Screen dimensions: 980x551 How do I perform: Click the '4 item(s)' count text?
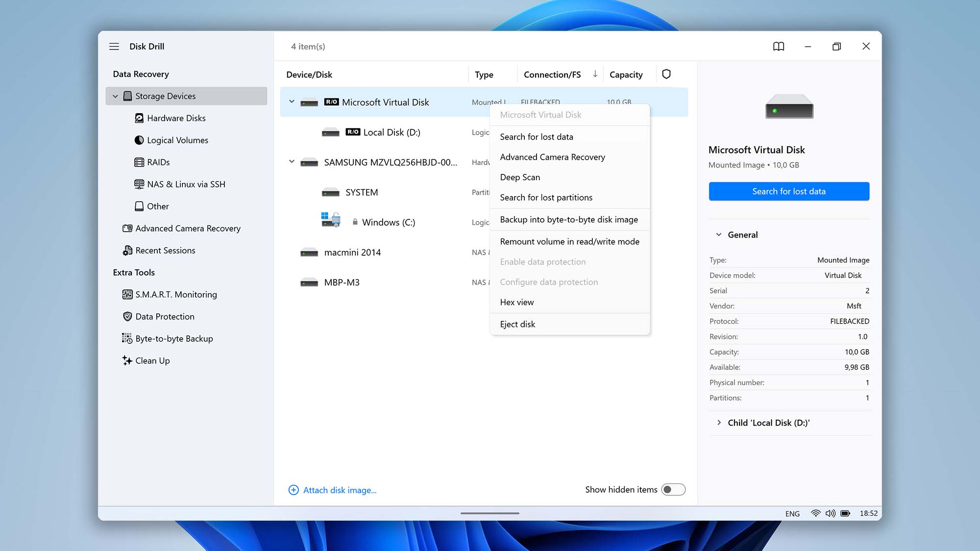[x=308, y=47]
